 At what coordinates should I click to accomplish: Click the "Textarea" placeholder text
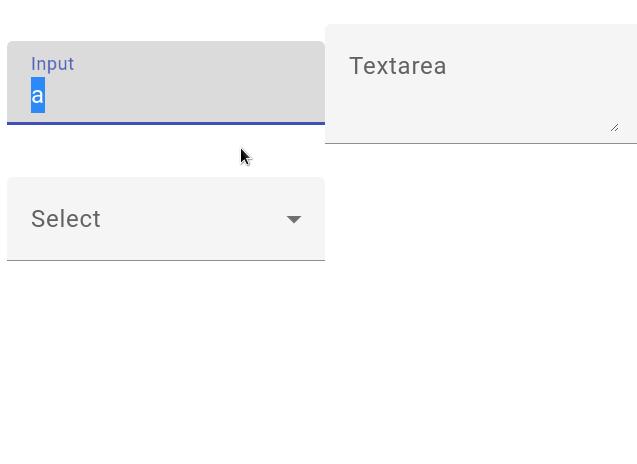397,66
